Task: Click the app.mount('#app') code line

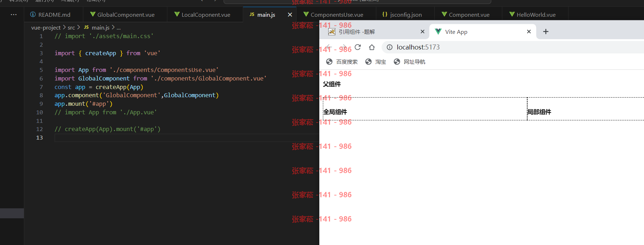Action: click(83, 104)
